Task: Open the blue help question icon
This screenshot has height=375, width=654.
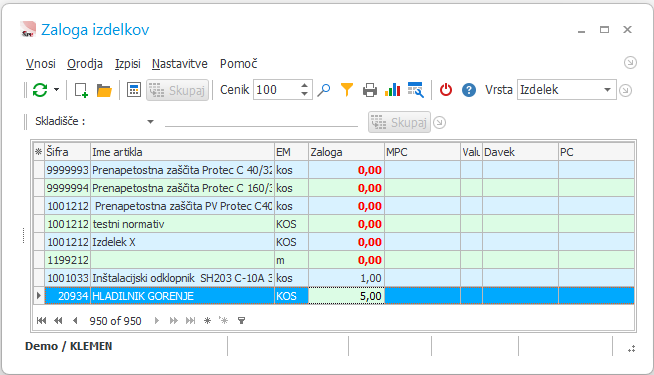Action: [x=469, y=90]
